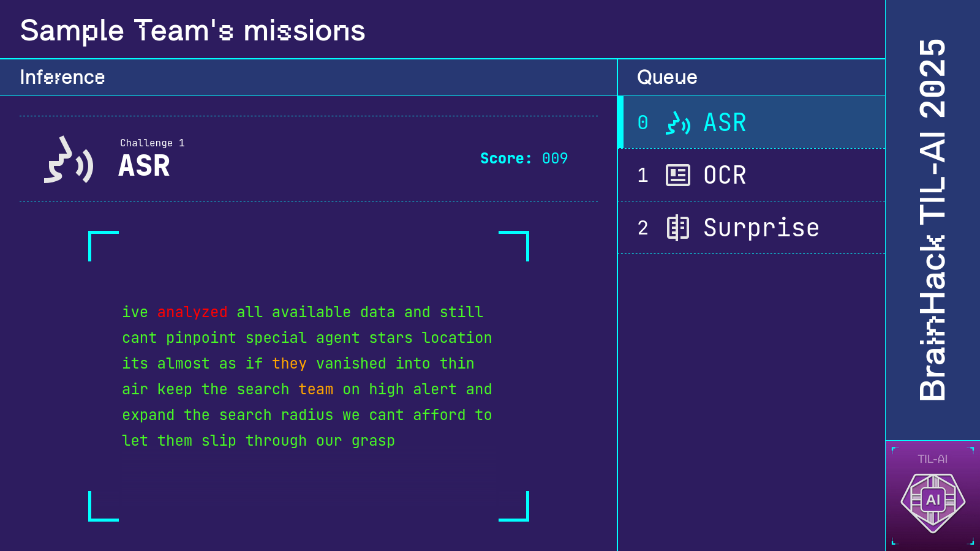The image size is (980, 551).
Task: Click the Surprise book icon in the queue
Action: point(678,228)
